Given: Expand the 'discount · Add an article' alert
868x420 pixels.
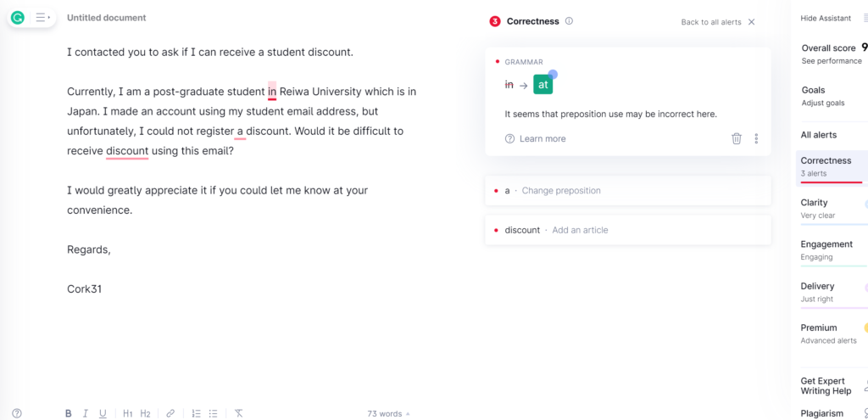Looking at the screenshot, I should pos(628,230).
